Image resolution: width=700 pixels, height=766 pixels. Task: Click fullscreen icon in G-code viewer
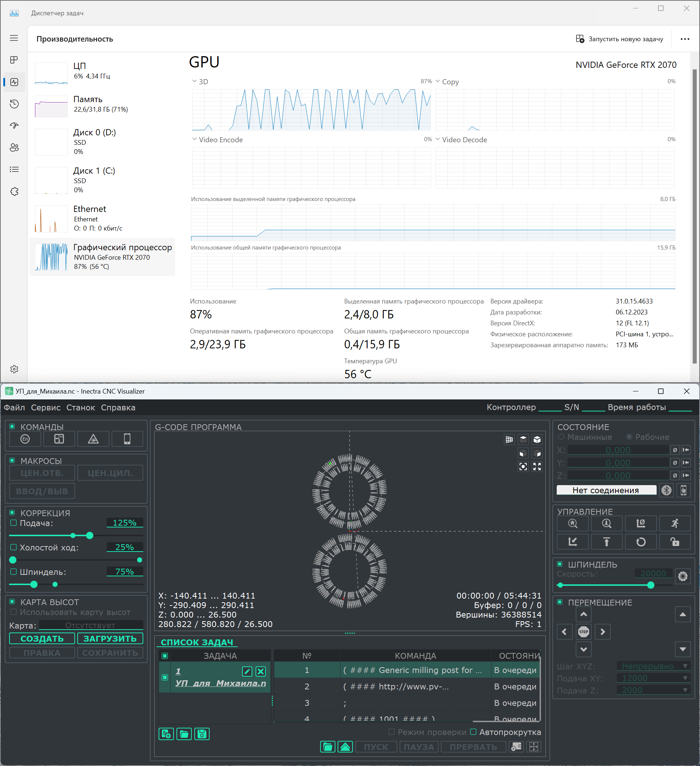click(537, 467)
